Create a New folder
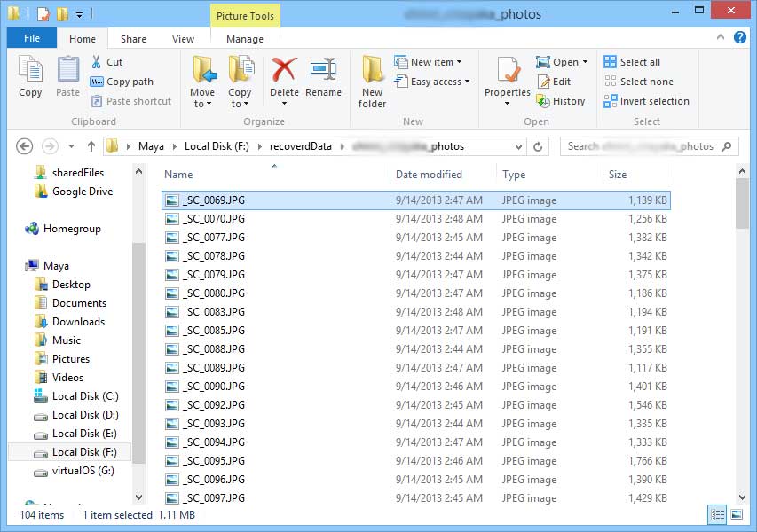This screenshot has height=532, width=757. click(371, 78)
